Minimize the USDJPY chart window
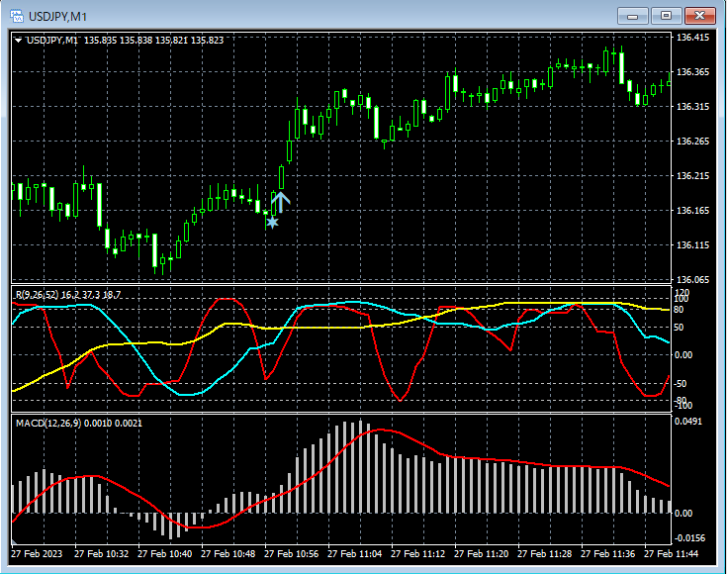The width and height of the screenshot is (728, 574). (632, 16)
